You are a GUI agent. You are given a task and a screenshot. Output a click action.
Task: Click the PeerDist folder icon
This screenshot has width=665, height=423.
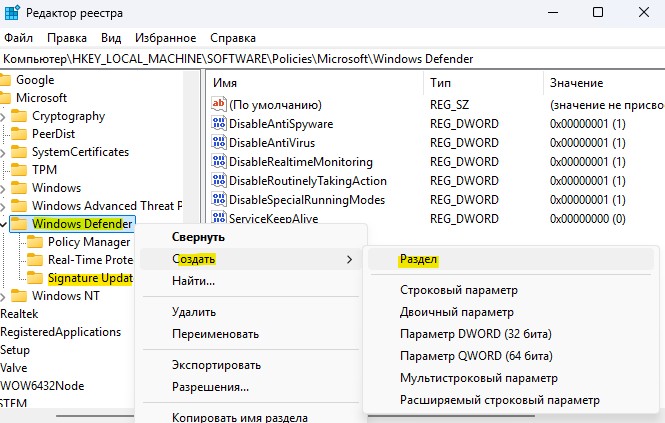point(19,134)
